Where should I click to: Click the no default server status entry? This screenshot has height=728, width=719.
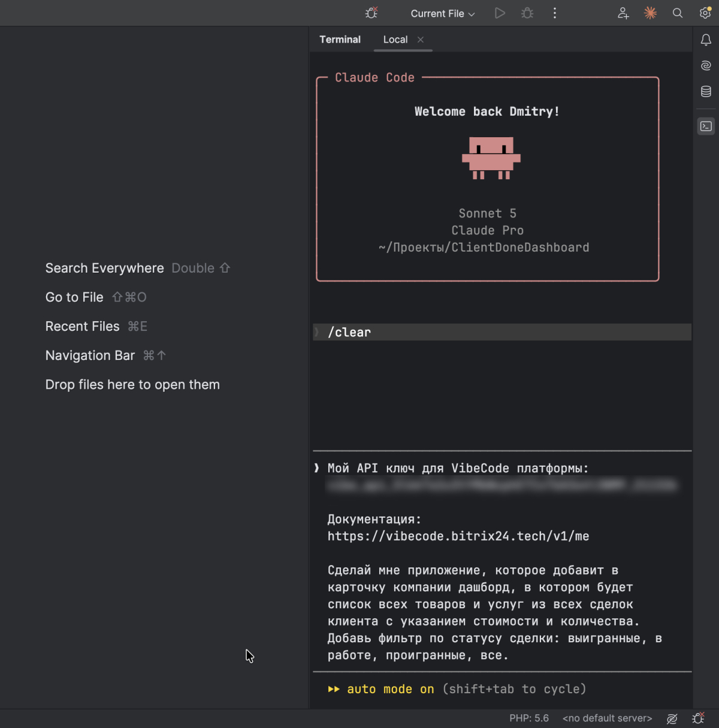(x=607, y=718)
